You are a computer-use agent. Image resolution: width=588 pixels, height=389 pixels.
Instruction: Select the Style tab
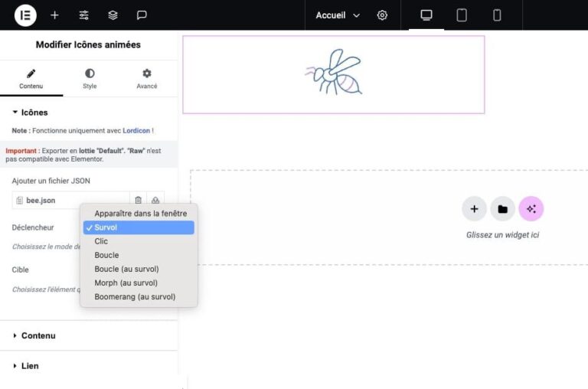90,79
